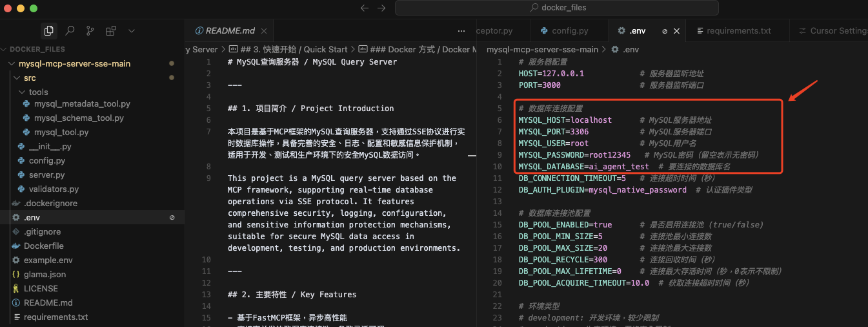
Task: Open server.py file
Action: (46, 174)
